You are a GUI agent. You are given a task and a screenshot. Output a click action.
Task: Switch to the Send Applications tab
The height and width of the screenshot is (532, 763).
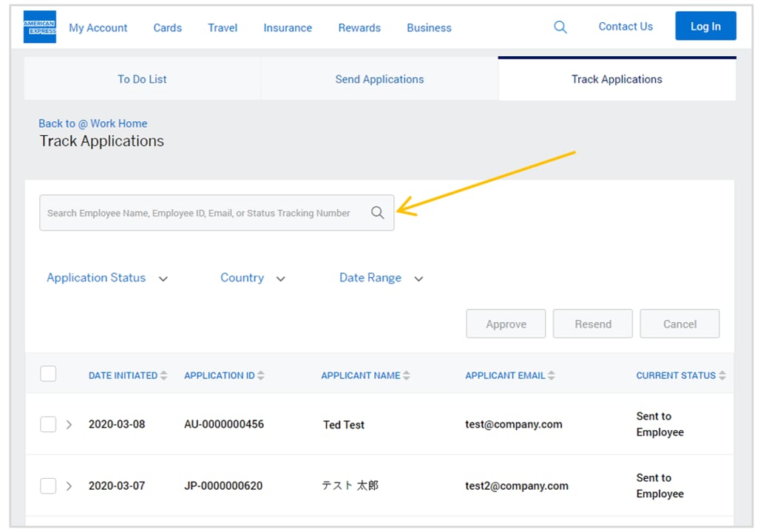coord(379,79)
